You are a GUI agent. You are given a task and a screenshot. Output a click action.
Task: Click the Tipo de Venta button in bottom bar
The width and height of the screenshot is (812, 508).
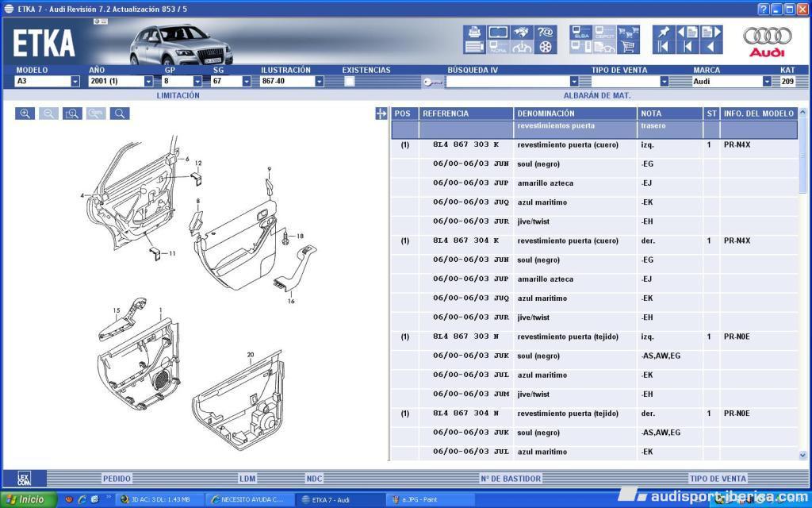(x=718, y=479)
